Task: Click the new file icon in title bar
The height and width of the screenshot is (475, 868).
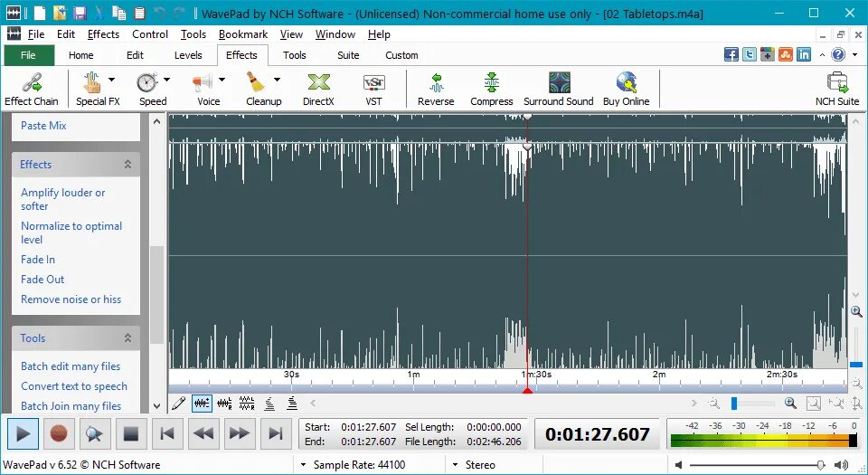Action: 40,13
